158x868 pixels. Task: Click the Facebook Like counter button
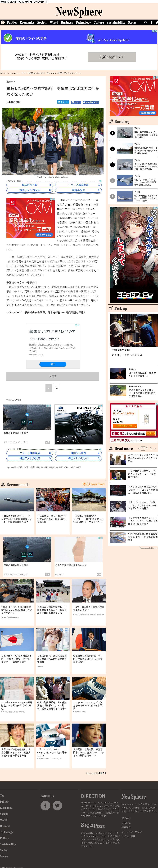click(x=90, y=102)
